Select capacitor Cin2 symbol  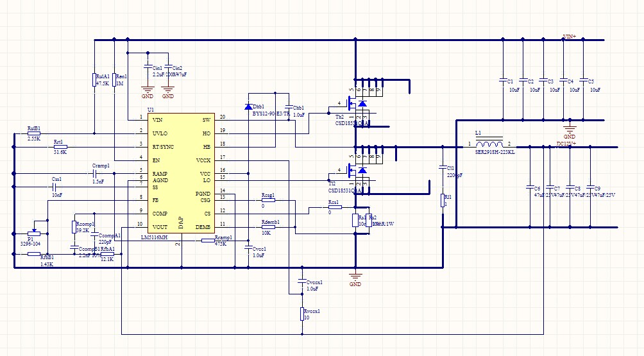click(167, 66)
